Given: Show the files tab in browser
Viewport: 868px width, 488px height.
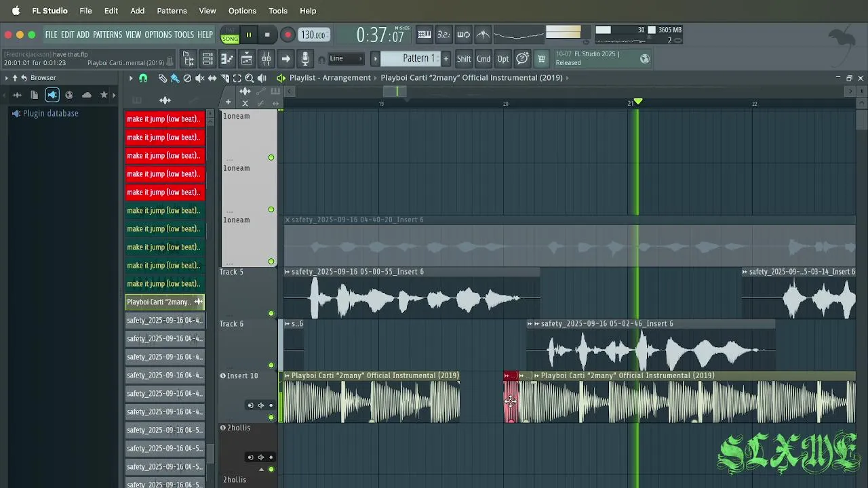Looking at the screenshot, I should 35,95.
